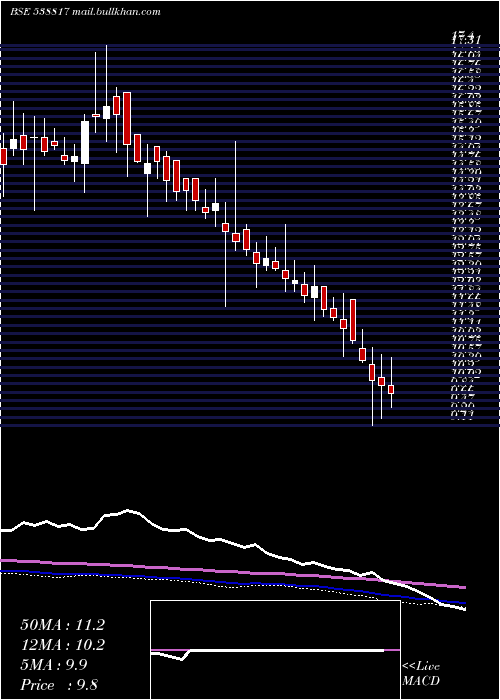Click the last candlestick on the price chart
This screenshot has width=500, height=700.
coord(391,383)
